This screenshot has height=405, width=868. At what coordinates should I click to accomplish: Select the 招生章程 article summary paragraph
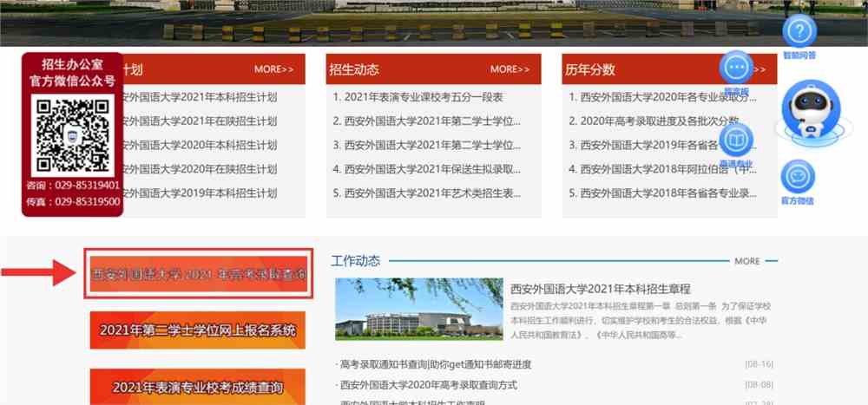click(641, 320)
